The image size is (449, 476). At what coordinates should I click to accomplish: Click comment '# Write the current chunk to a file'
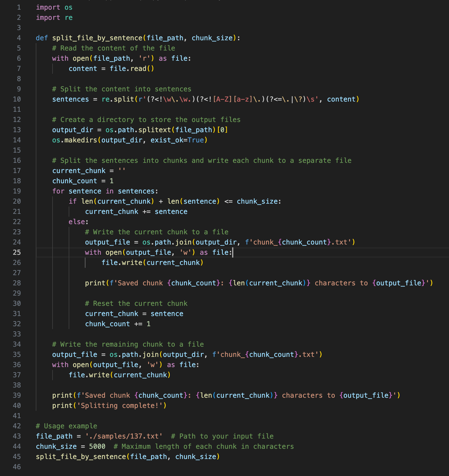pos(157,232)
